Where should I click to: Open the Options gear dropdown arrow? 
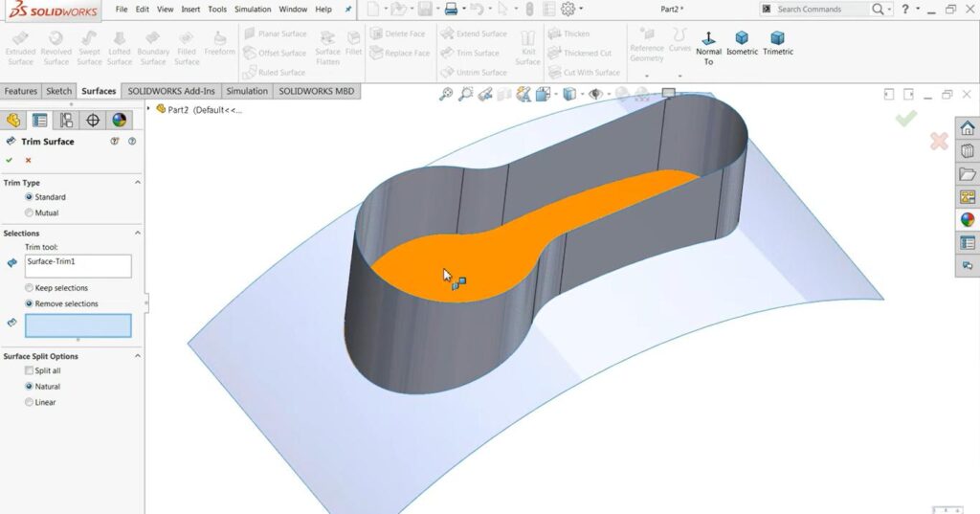point(581,10)
